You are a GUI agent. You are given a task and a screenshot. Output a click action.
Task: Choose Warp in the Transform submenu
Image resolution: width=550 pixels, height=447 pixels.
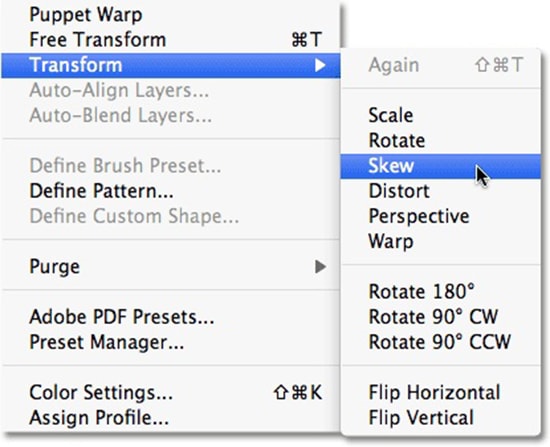[440, 241]
